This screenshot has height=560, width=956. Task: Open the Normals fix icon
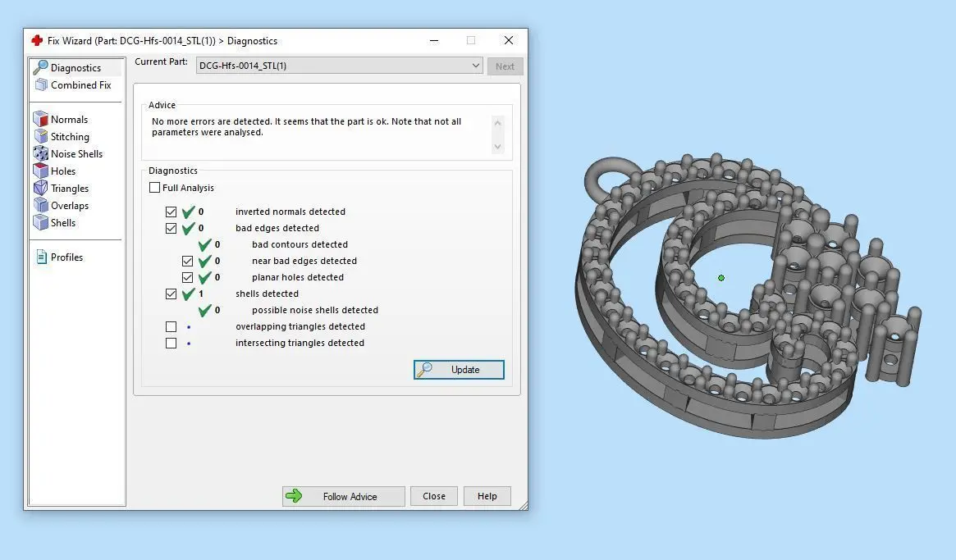click(40, 119)
